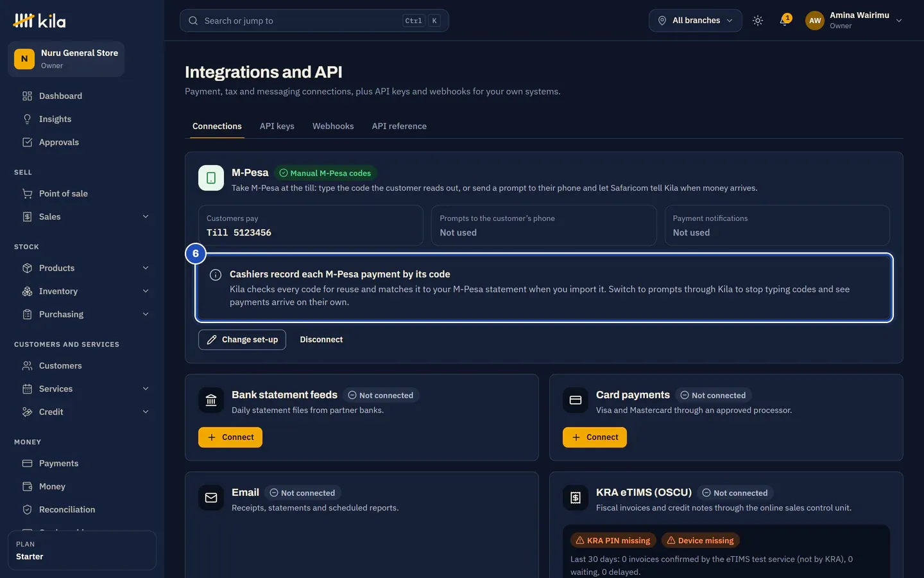The height and width of the screenshot is (578, 924).
Task: Click the Email envelope icon
Action: [x=211, y=498]
